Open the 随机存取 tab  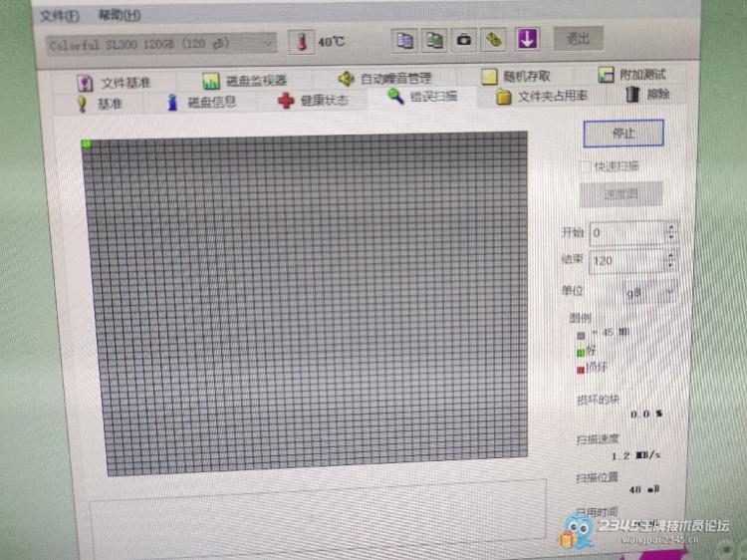click(x=516, y=77)
